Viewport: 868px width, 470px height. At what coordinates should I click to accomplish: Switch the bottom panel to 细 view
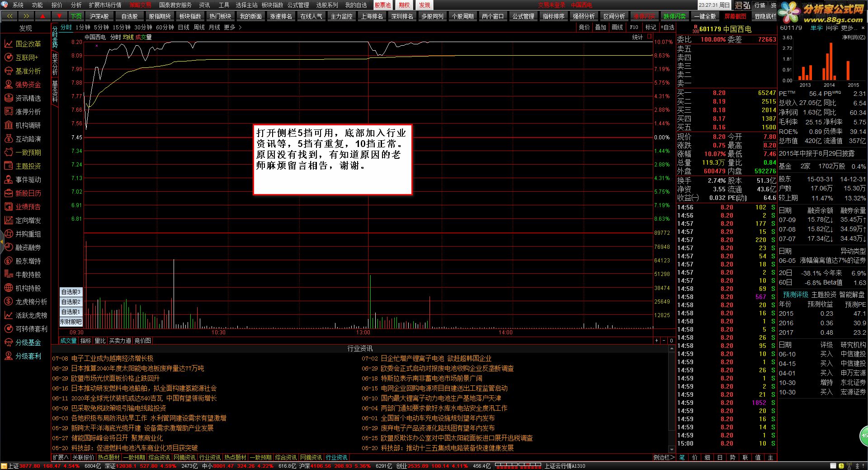pos(708,457)
